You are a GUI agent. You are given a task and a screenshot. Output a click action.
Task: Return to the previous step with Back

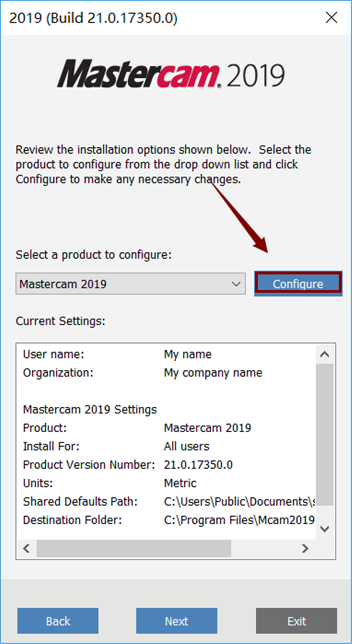58,621
